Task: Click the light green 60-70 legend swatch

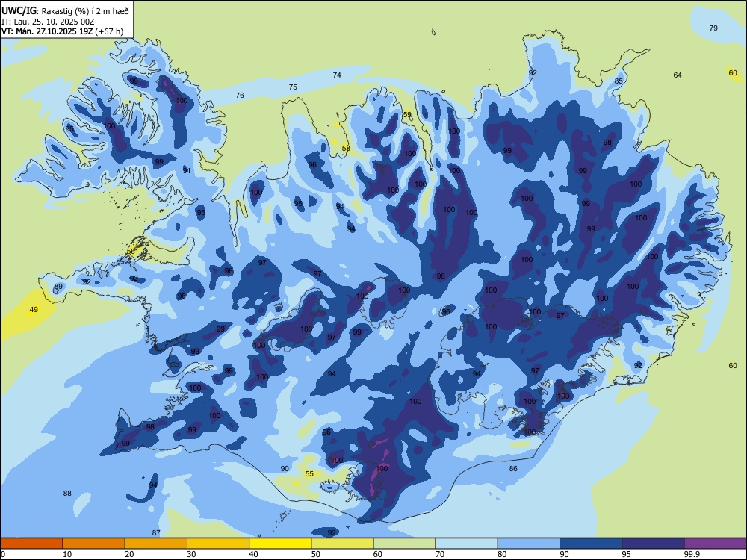Action: pos(404,544)
